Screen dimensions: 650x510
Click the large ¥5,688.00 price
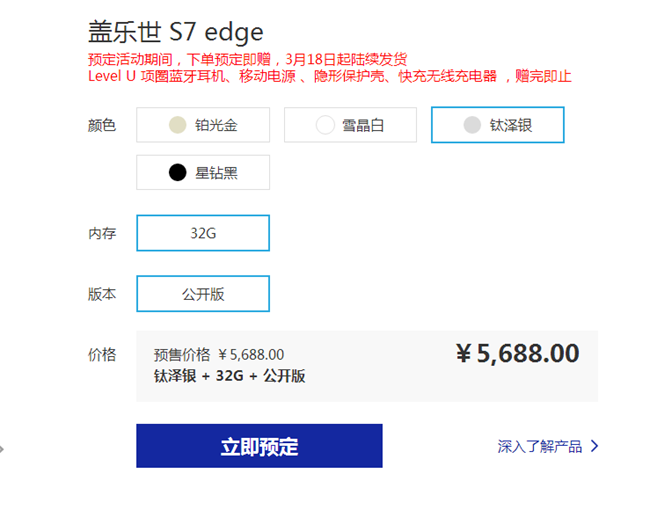click(x=517, y=353)
